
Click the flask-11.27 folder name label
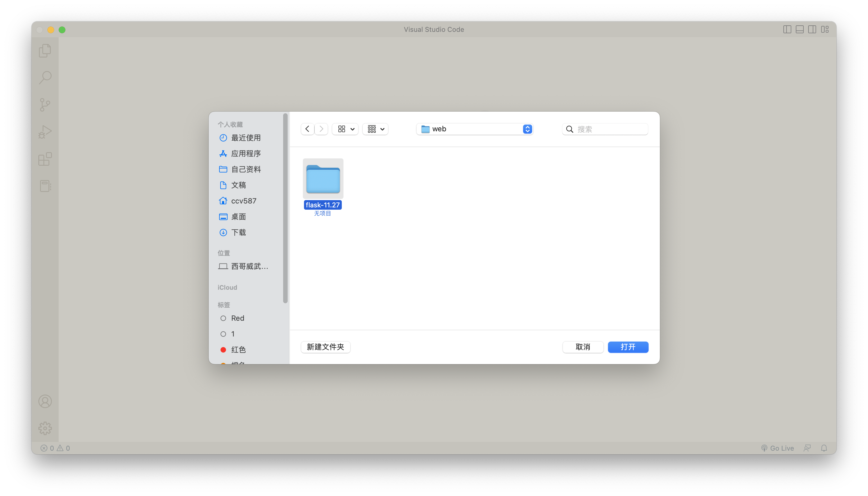click(x=323, y=205)
